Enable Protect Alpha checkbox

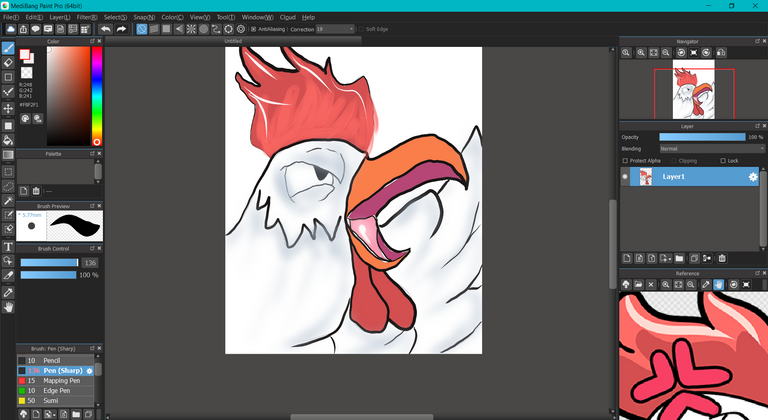[x=625, y=161]
